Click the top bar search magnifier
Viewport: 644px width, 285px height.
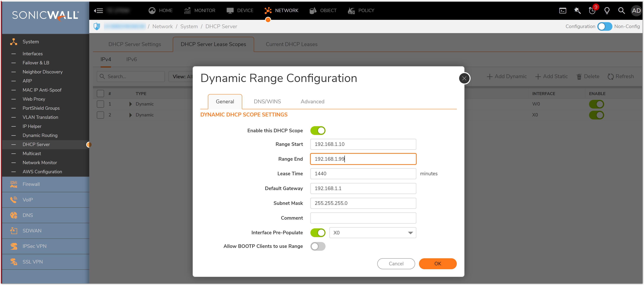621,10
